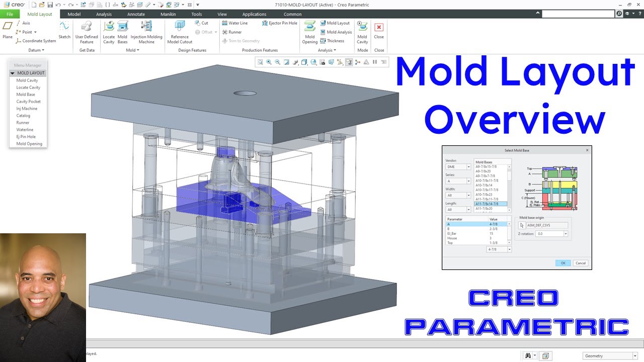Create a datum Axis
The height and width of the screenshot is (362, 644).
click(23, 23)
